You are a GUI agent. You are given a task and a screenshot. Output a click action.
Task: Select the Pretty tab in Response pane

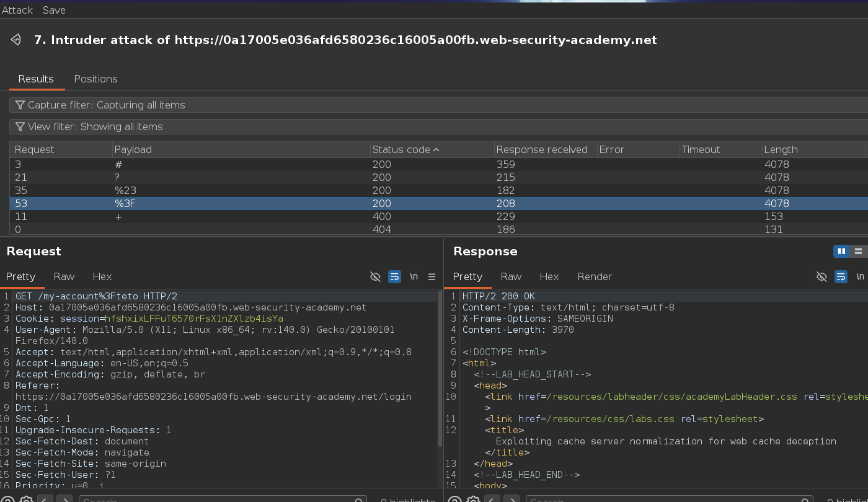click(x=467, y=276)
